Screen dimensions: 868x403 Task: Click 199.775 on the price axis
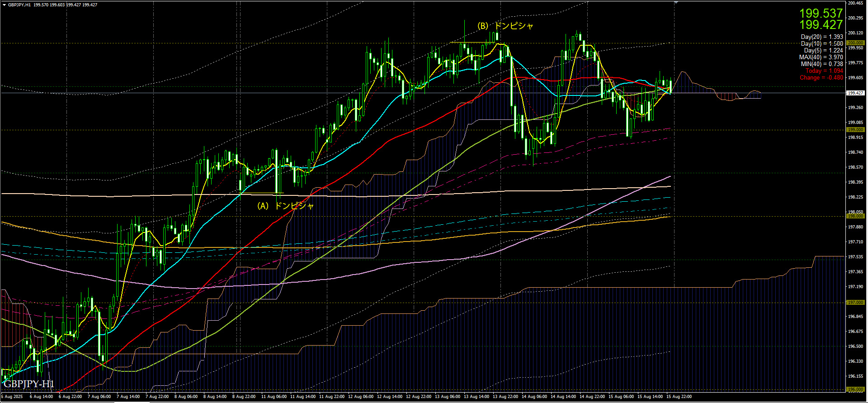[x=855, y=63]
